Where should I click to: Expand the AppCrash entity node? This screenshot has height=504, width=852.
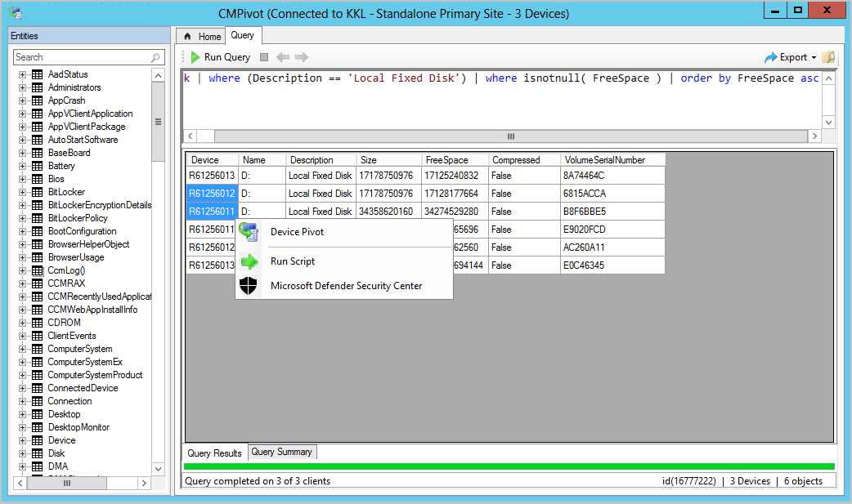pyautogui.click(x=22, y=100)
